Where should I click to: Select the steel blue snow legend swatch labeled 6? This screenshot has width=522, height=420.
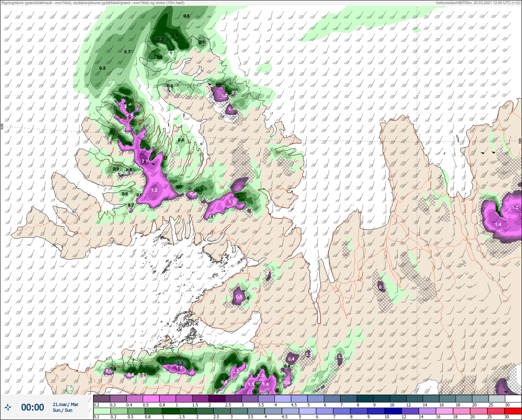(332, 398)
